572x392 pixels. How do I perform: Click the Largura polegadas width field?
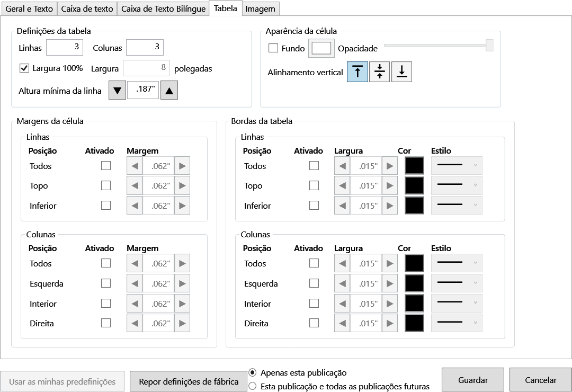[x=146, y=68]
